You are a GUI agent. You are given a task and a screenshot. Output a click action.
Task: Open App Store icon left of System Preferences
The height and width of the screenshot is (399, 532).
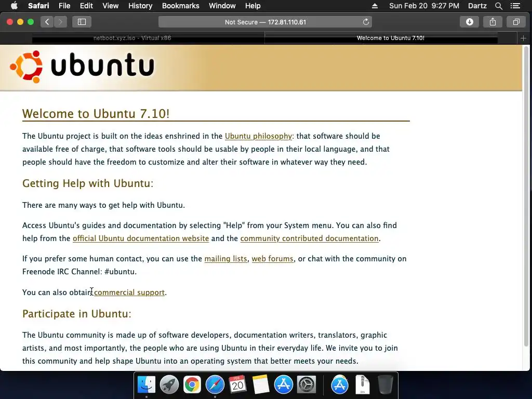pyautogui.click(x=283, y=385)
